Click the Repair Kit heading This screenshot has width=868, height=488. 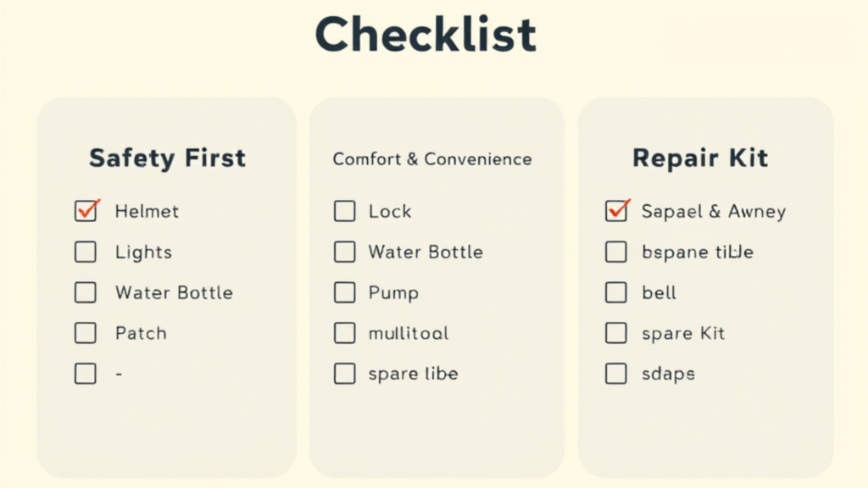pyautogui.click(x=700, y=158)
